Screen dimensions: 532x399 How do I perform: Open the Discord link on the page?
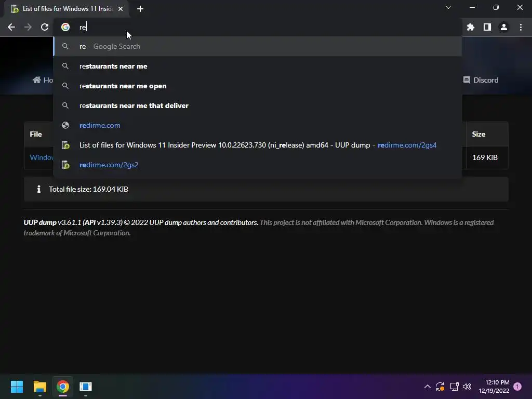(481, 80)
